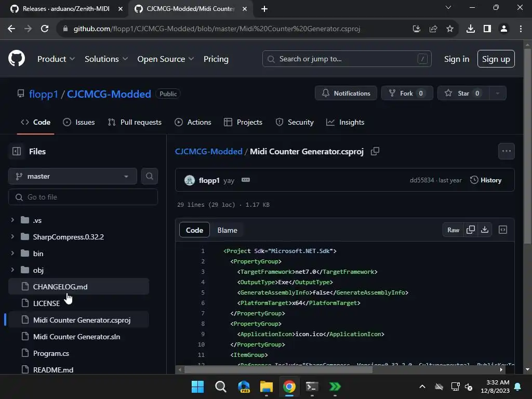The height and width of the screenshot is (399, 532).
Task: Expand the Open Source menu
Action: pyautogui.click(x=166, y=59)
